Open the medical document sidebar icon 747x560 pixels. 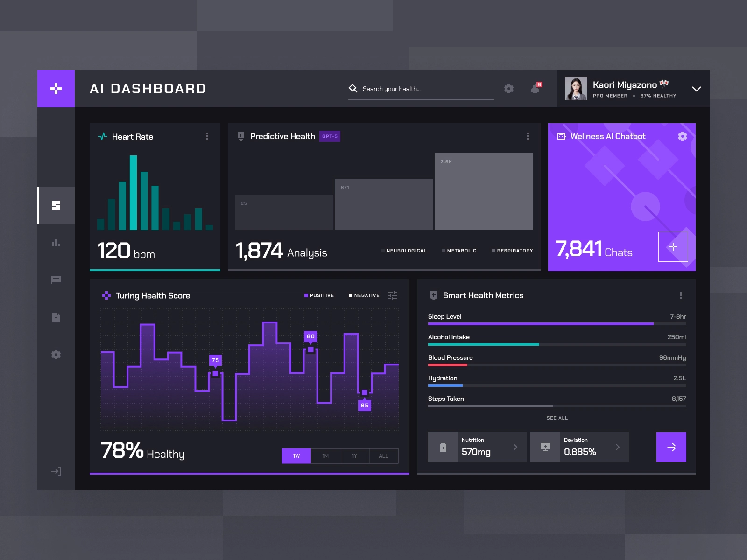click(x=56, y=317)
